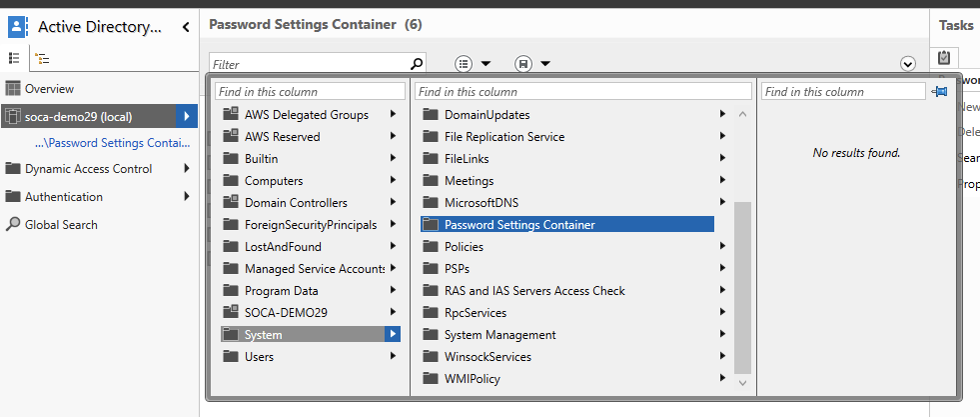Image resolution: width=980 pixels, height=417 pixels.
Task: Open the view options list icon
Action: [x=464, y=64]
